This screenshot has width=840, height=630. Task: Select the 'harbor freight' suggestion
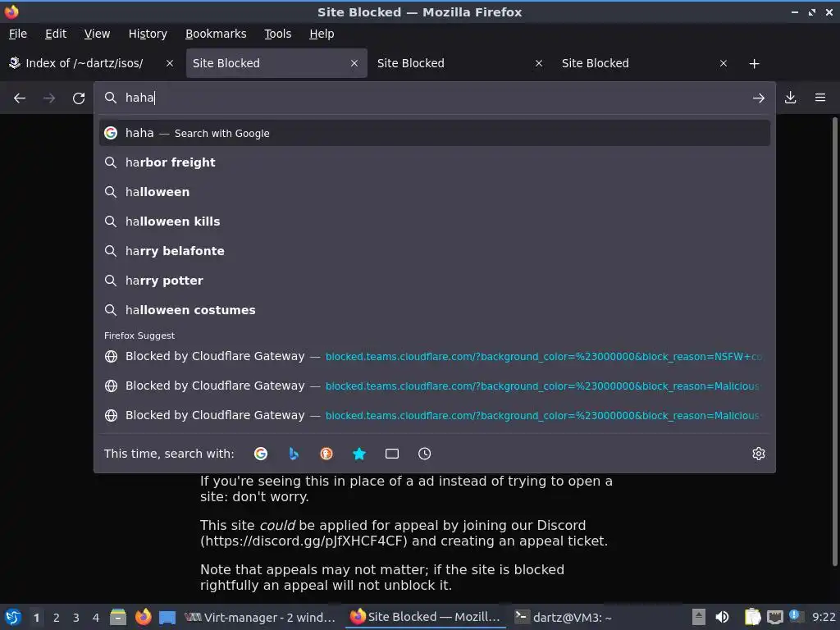(435, 162)
